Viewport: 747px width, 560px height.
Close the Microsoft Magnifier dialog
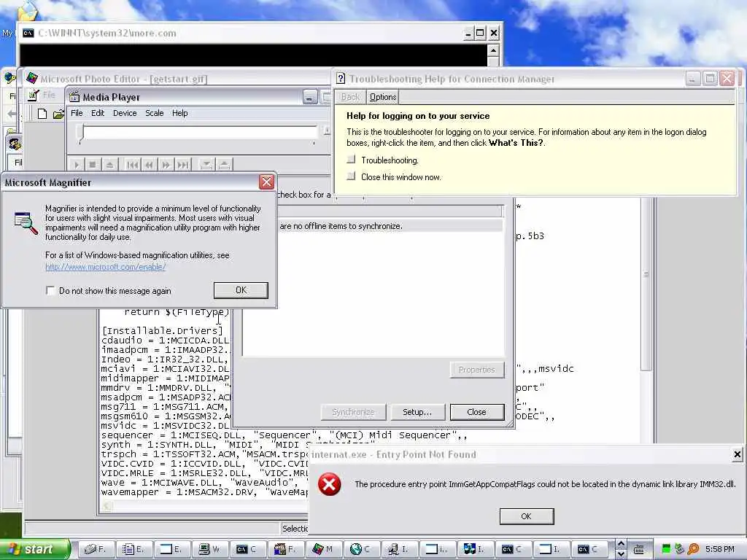click(x=266, y=182)
